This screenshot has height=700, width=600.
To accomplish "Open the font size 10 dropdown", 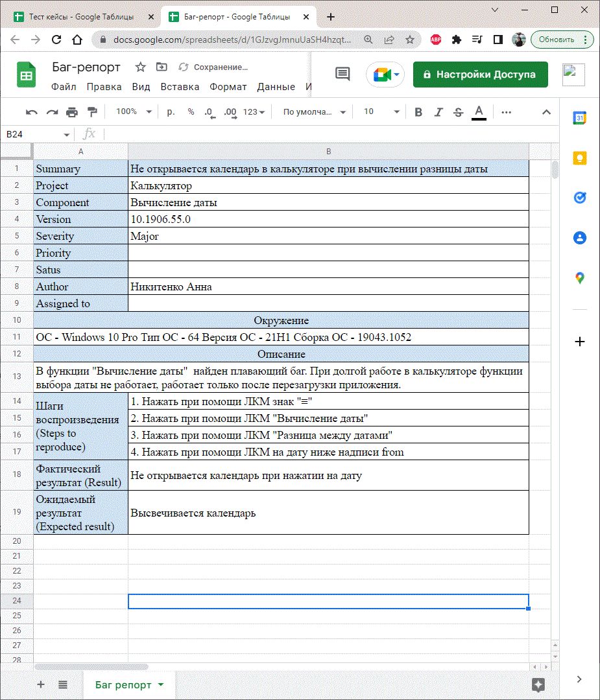I will click(381, 111).
